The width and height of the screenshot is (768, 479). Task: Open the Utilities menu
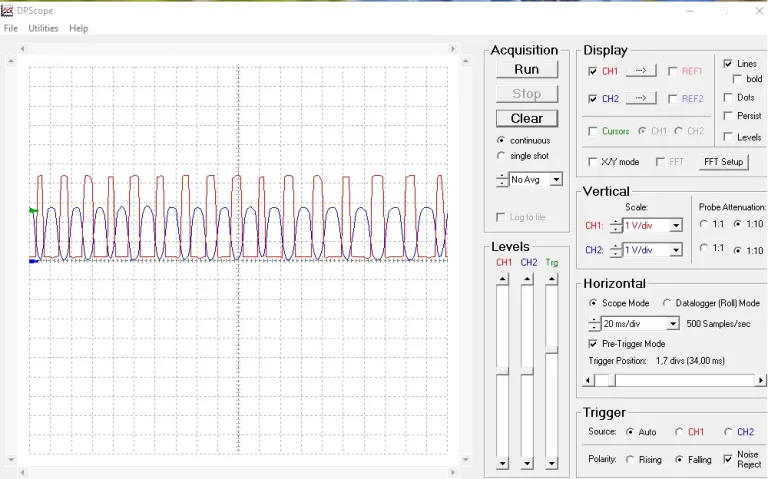pyautogui.click(x=43, y=28)
